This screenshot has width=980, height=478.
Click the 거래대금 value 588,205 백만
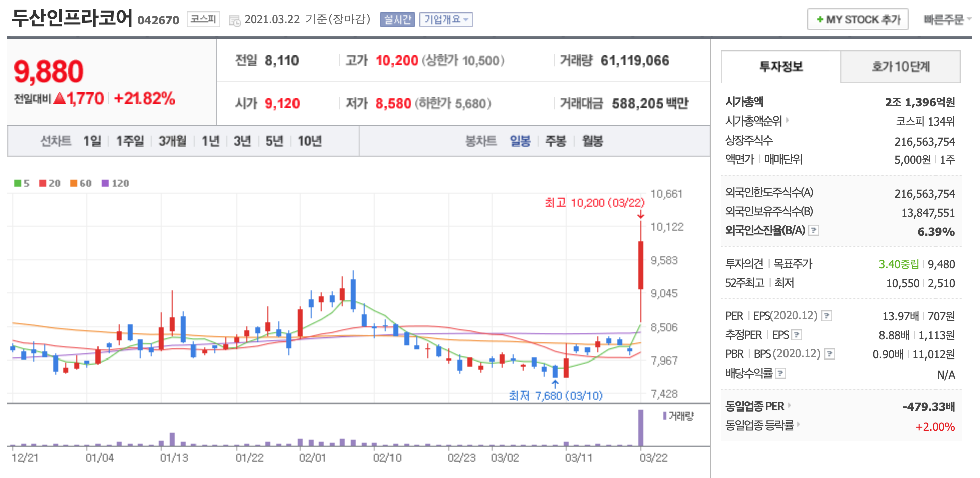click(650, 104)
